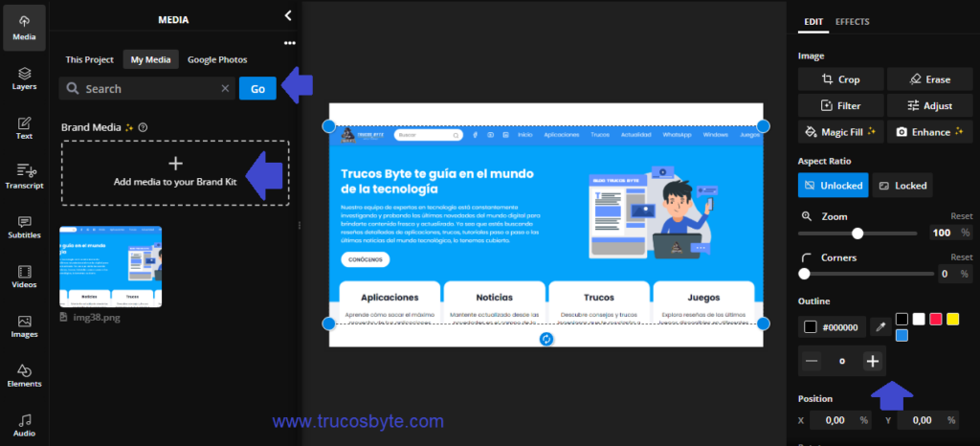Open the Subtitles sidebar panel
The image size is (980, 446).
click(24, 228)
